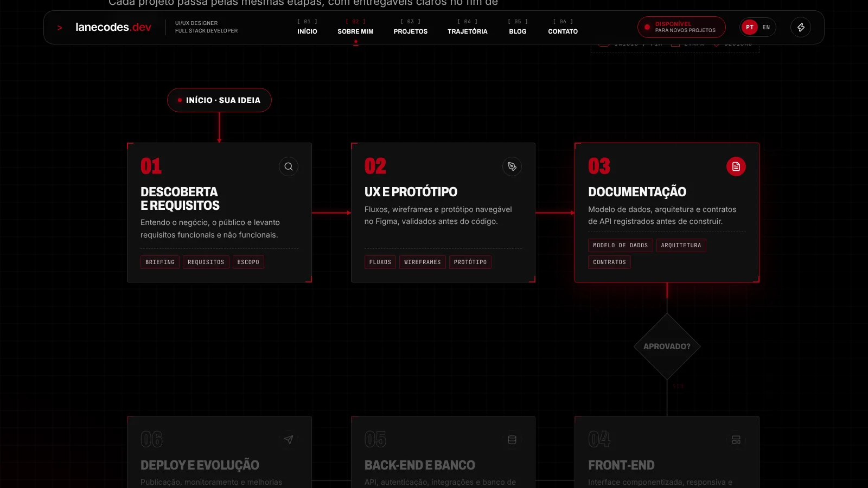The image size is (868, 488).
Task: Click the Deploy e Evolução heading
Action: click(200, 465)
